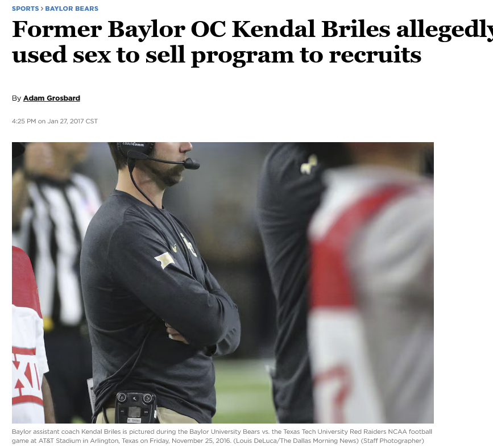The height and width of the screenshot is (448, 493).
Task: Click the headset microphone in the photo
Action: pos(191,164)
